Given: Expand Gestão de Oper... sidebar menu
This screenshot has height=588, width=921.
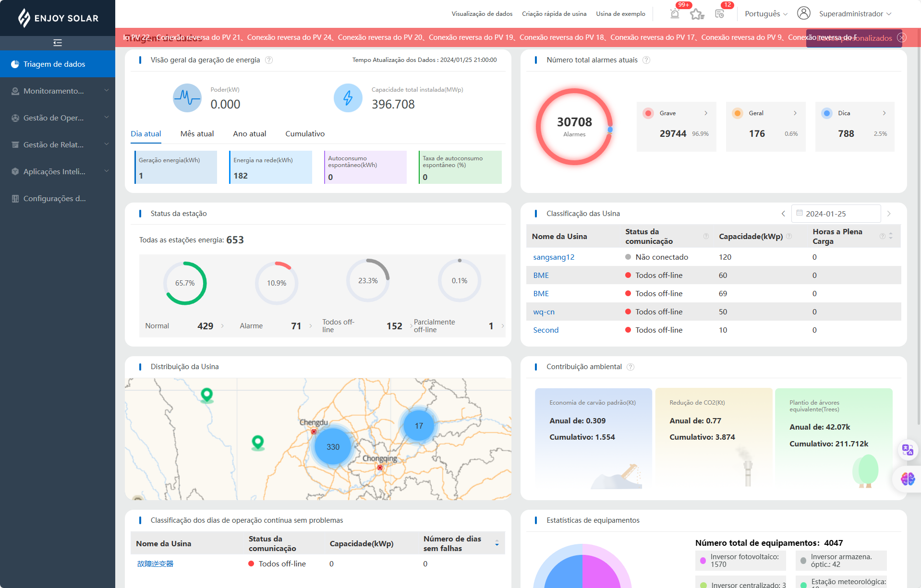Looking at the screenshot, I should point(58,118).
